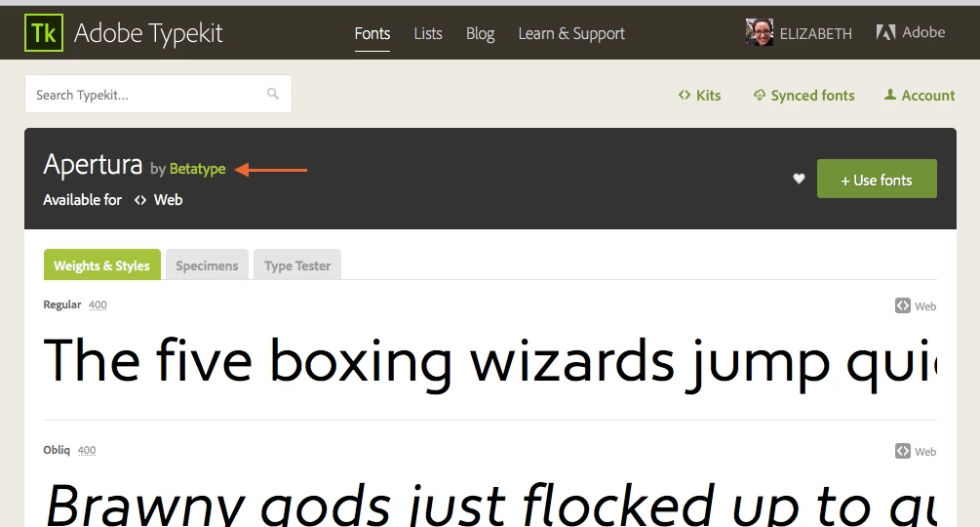Click the Web icon on Obliq row
Screen dimensions: 980x527
pyautogui.click(x=903, y=451)
